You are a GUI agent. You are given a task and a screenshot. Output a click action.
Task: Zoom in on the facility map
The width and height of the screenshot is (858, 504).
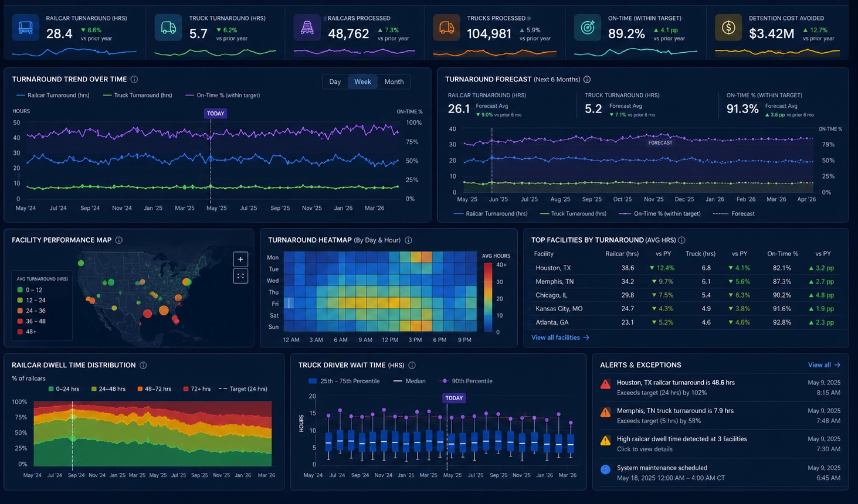240,259
